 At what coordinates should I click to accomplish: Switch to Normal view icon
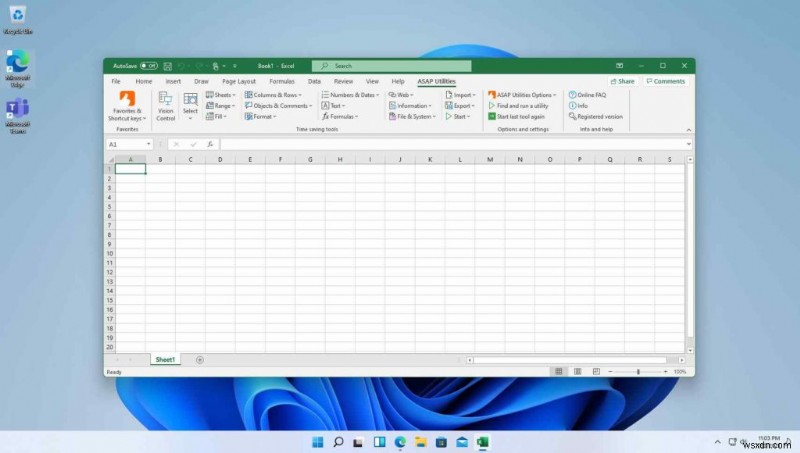pos(559,372)
